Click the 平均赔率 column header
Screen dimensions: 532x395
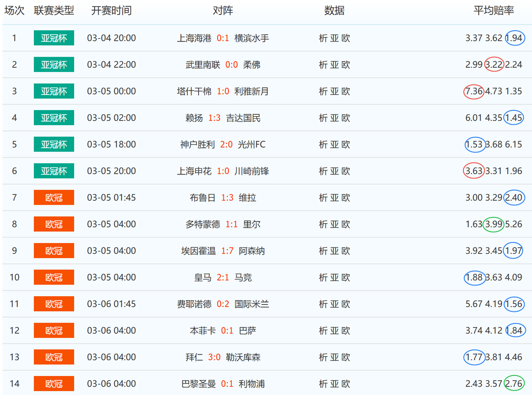pos(494,11)
